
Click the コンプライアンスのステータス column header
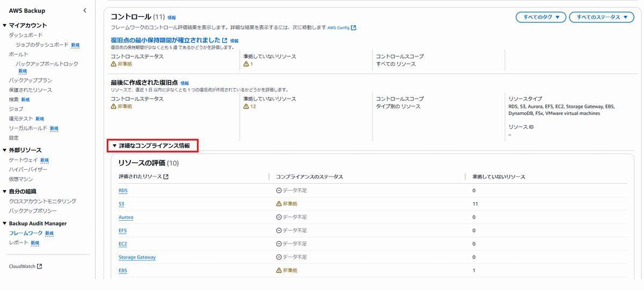[309, 177]
